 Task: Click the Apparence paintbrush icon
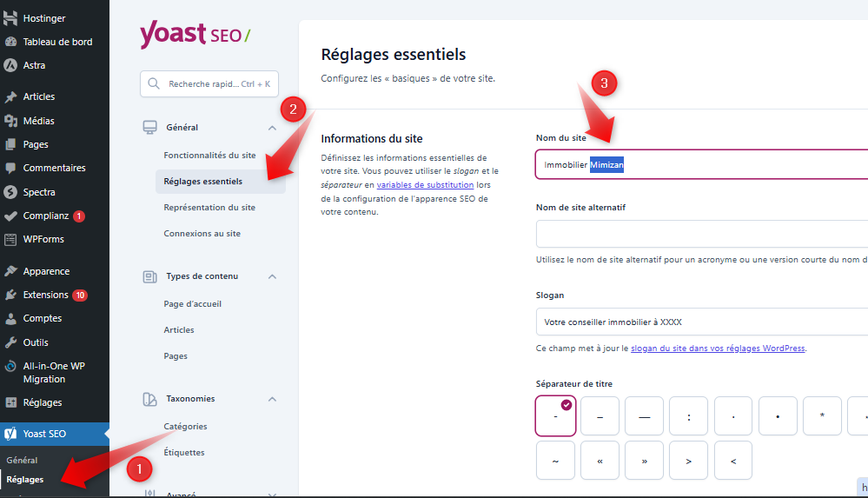coord(11,271)
